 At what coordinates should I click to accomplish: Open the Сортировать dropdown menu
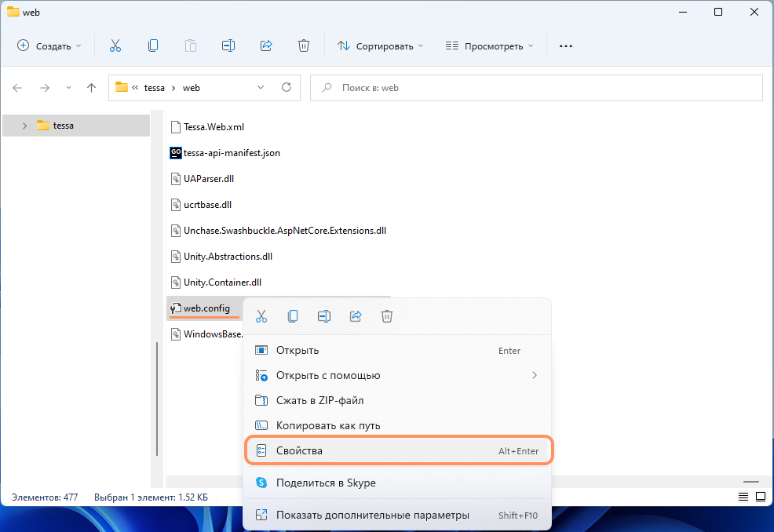380,46
